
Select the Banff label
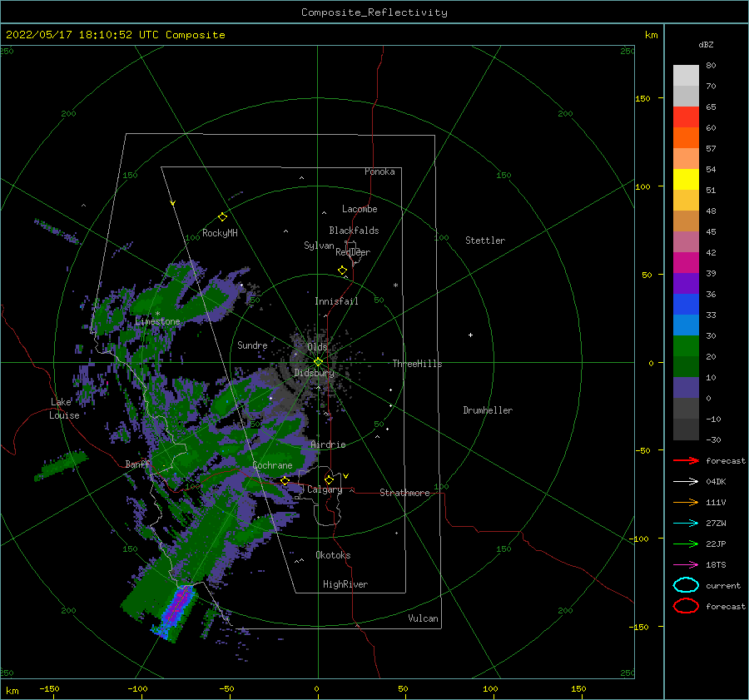[x=137, y=464]
